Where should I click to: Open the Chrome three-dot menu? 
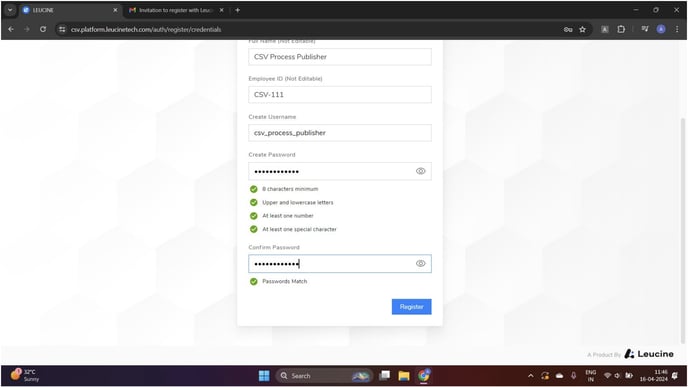pyautogui.click(x=677, y=29)
